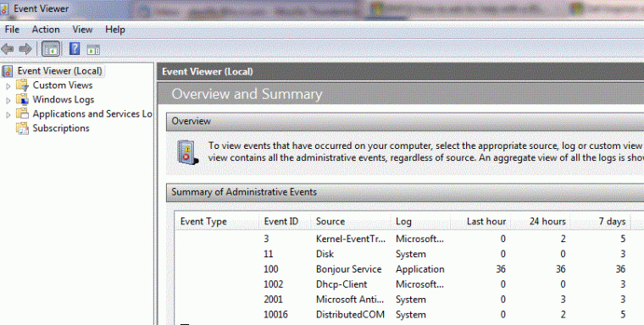Click Event ID 10016 cell
Image resolution: width=644 pixels, height=325 pixels.
point(275,315)
